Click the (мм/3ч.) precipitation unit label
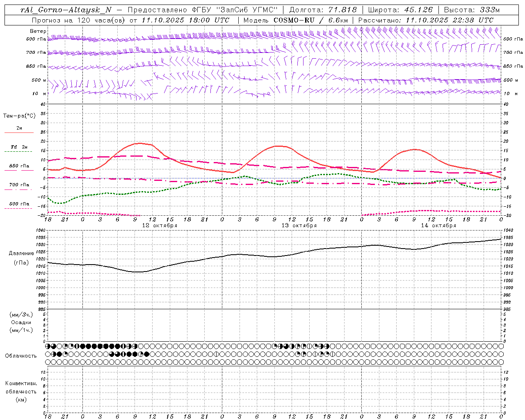Image resolution: width=525 pixels, height=420 pixels. coord(21,315)
